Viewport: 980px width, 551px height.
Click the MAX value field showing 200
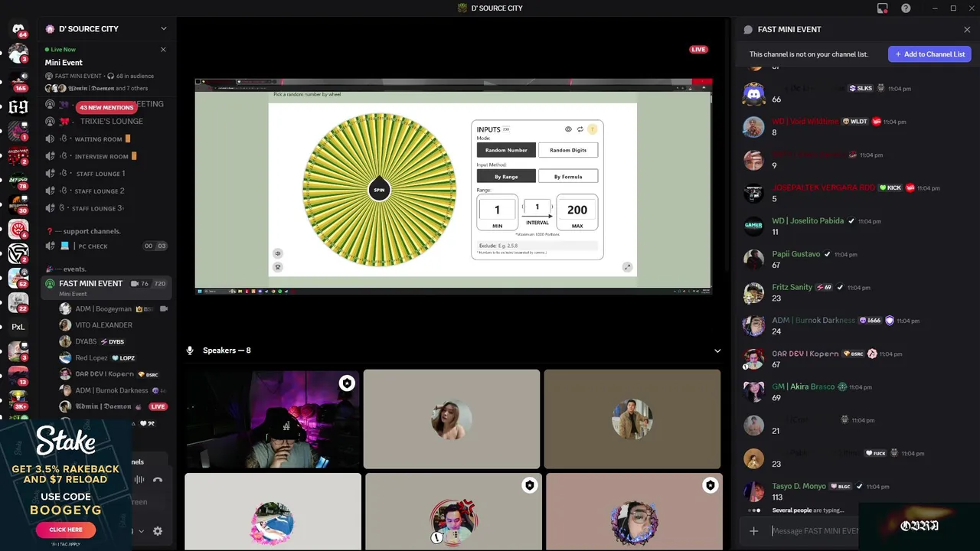click(x=577, y=210)
